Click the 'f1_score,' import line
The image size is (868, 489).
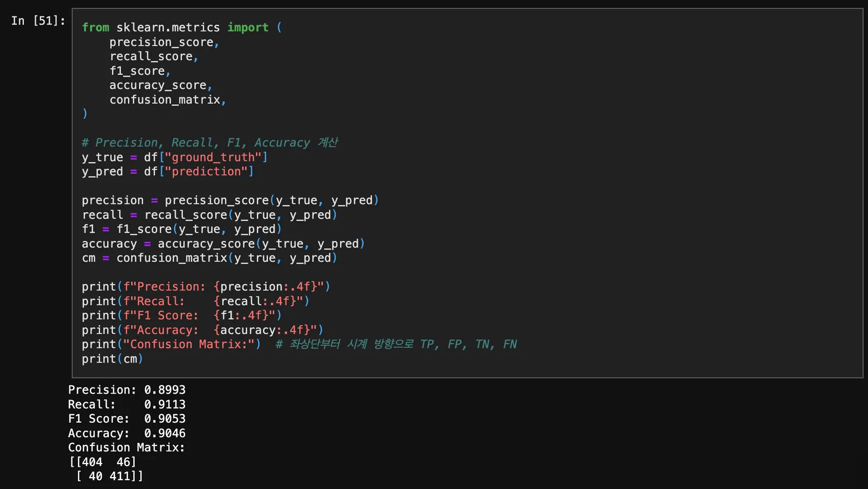[140, 71]
